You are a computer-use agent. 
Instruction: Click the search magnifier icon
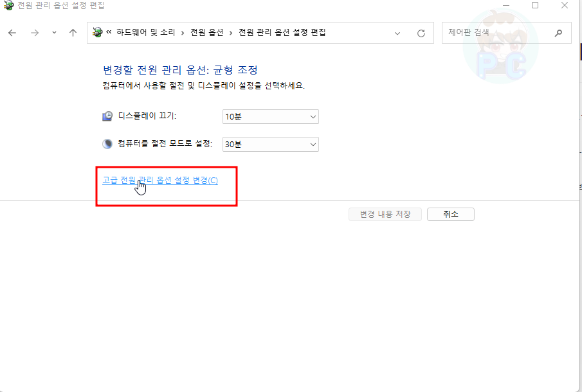pyautogui.click(x=558, y=33)
